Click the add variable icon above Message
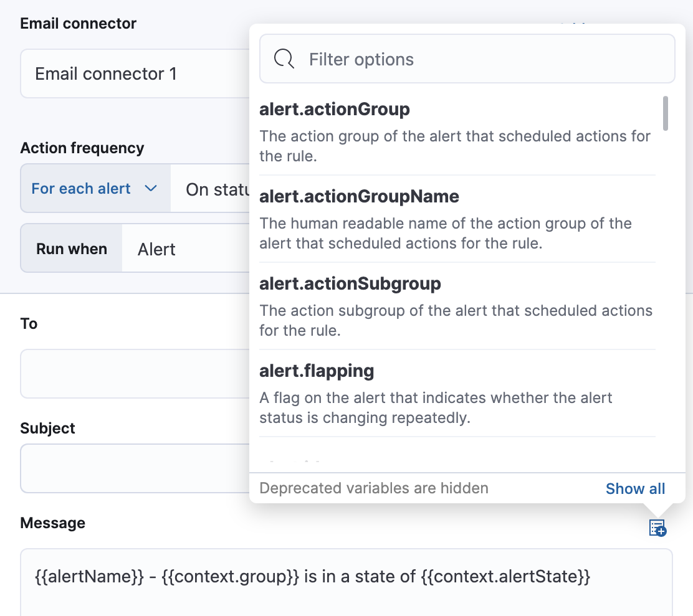This screenshot has height=616, width=693. 657,528
